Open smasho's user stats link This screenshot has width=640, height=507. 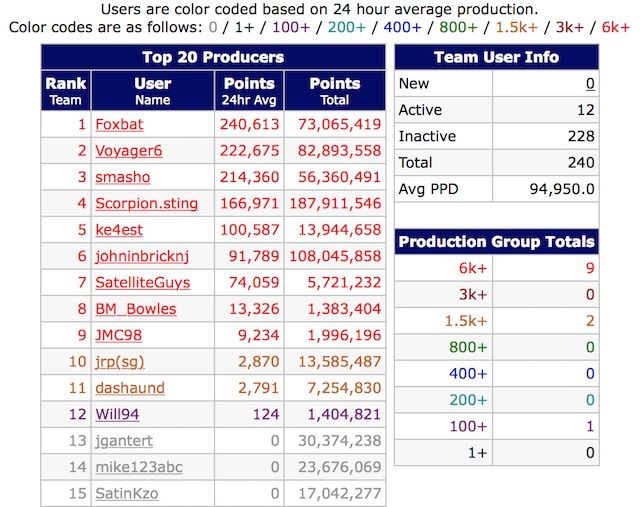pos(124,177)
